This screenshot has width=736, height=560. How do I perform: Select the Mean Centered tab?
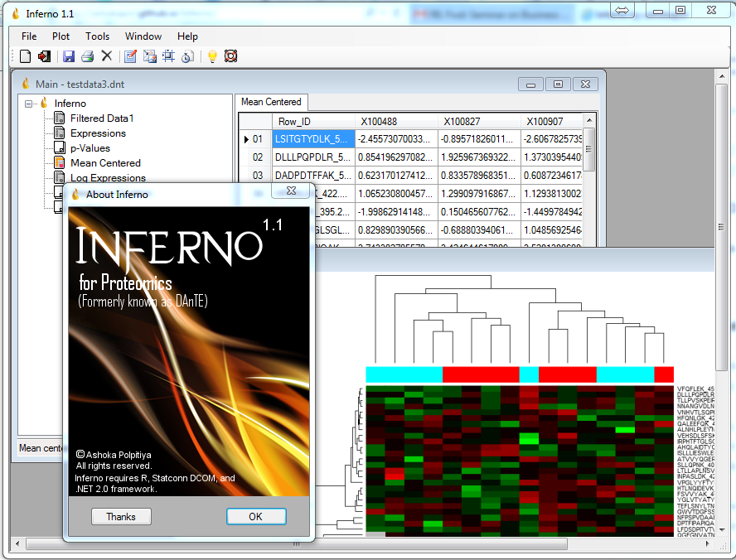tap(271, 102)
